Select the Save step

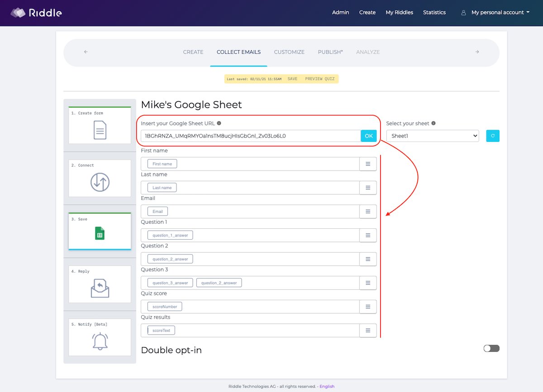(x=100, y=231)
